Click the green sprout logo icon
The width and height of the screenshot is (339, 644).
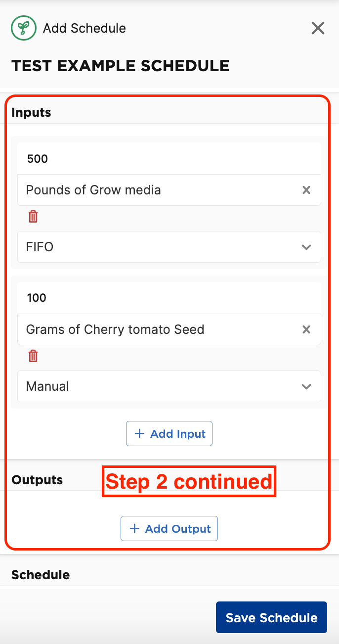[x=23, y=28]
